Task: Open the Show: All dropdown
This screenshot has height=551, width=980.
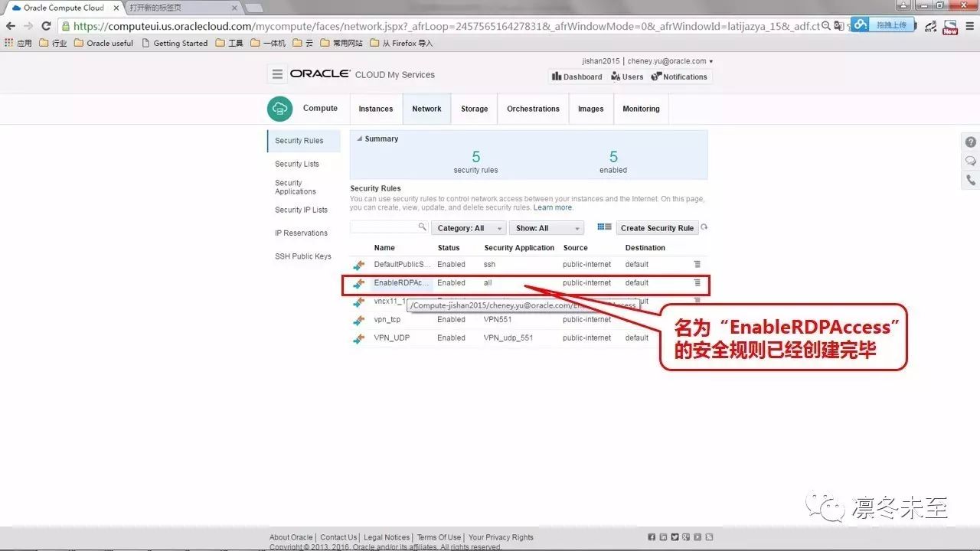Action: tap(547, 228)
